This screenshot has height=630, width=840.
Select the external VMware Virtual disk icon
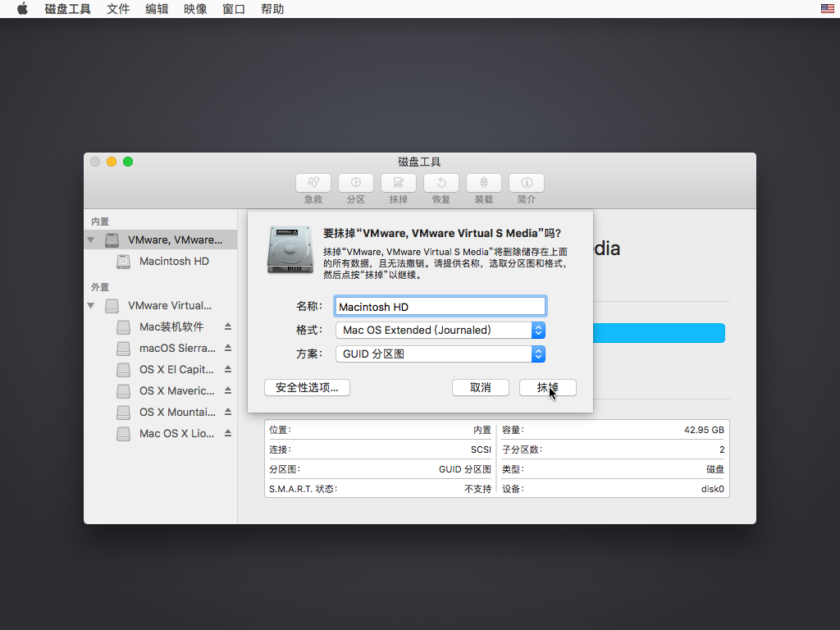coord(112,306)
